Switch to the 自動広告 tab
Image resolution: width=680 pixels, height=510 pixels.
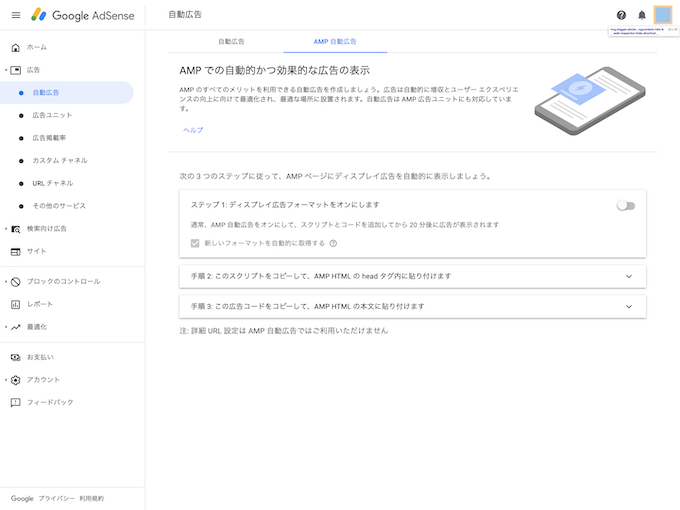click(x=231, y=42)
